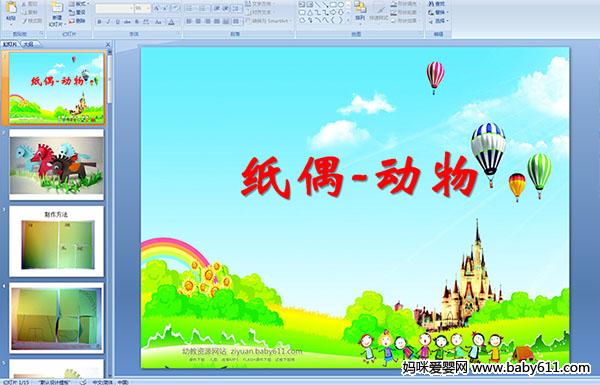This screenshot has width=600, height=385.
Task: Close the slide thumbnail pane
Action: [108, 44]
